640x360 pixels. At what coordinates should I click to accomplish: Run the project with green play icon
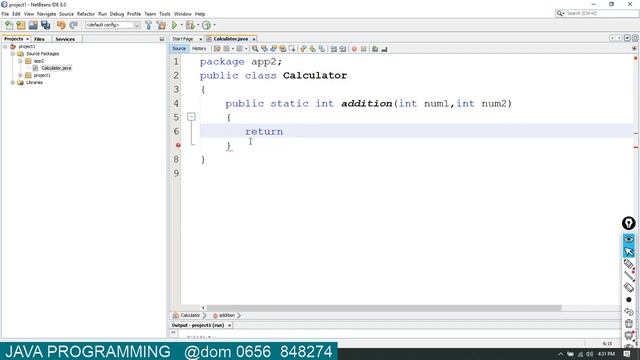click(174, 25)
